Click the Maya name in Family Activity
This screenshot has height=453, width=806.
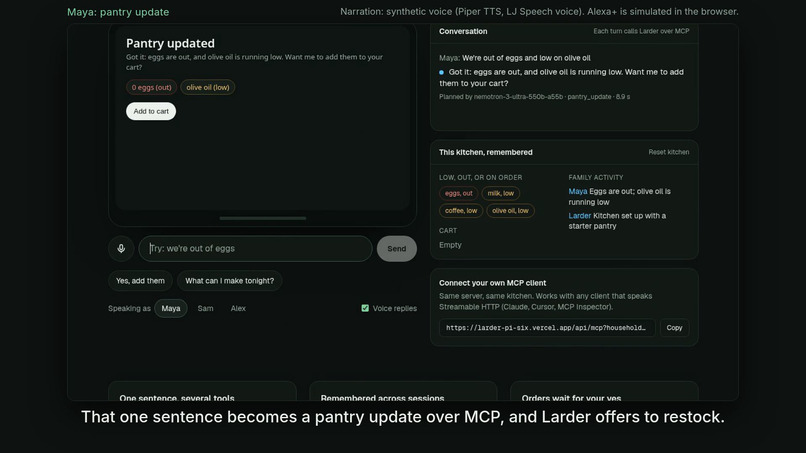point(578,191)
